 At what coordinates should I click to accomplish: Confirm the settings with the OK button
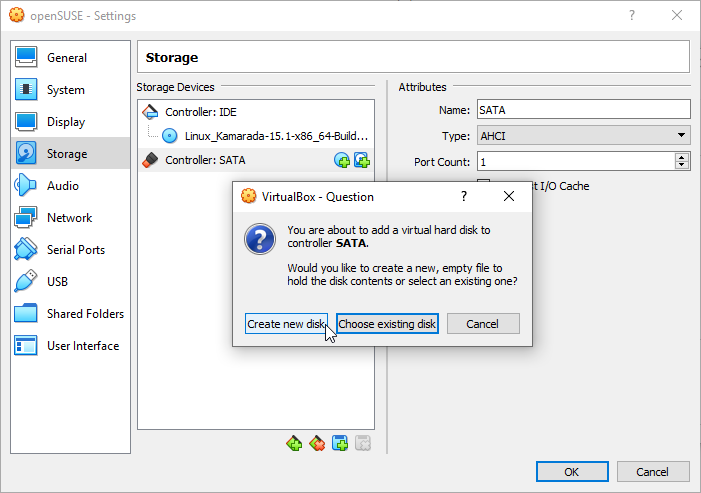(572, 472)
